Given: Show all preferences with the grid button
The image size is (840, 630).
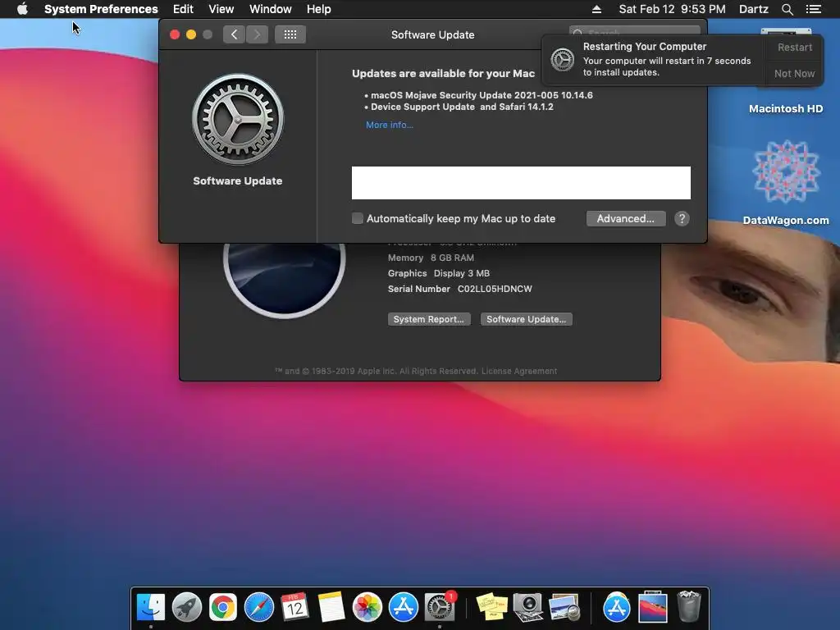Looking at the screenshot, I should coord(290,34).
